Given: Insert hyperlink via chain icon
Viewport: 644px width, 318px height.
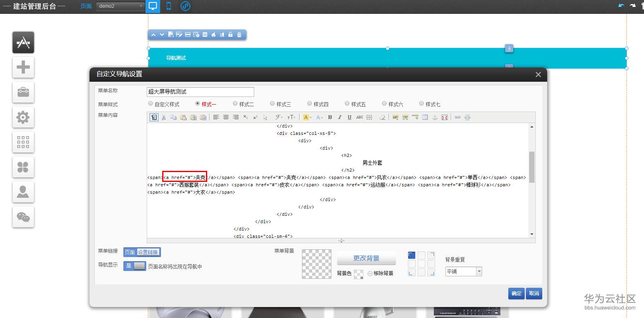Looking at the screenshot, I should click(458, 117).
